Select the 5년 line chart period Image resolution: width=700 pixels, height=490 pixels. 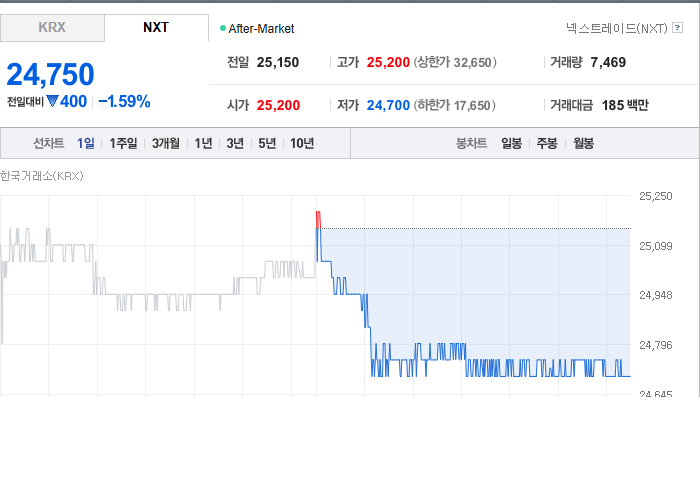pyautogui.click(x=267, y=143)
